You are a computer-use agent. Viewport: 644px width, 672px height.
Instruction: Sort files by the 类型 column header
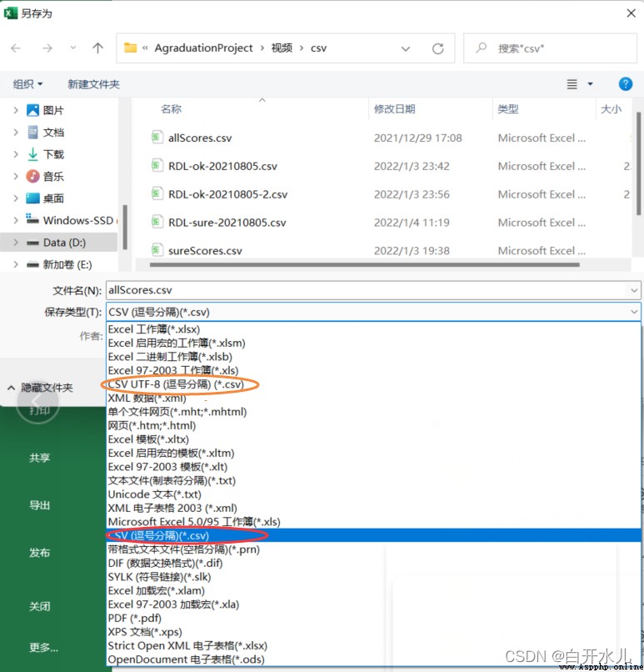coord(508,109)
